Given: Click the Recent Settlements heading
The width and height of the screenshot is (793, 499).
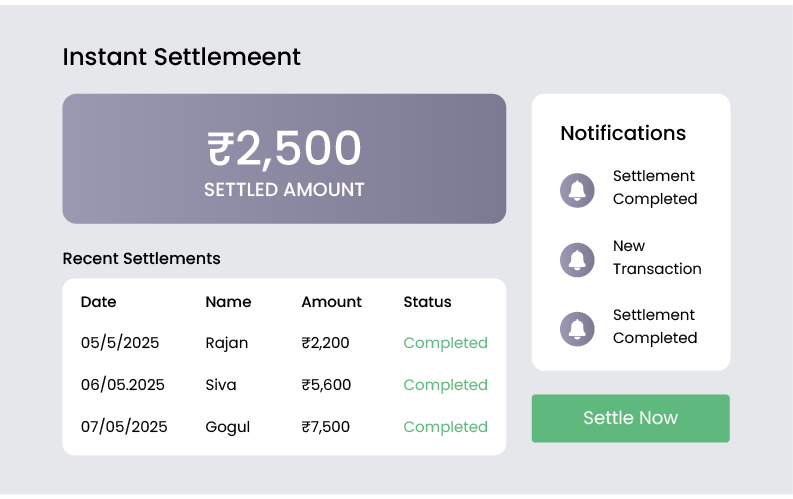Looking at the screenshot, I should pyautogui.click(x=141, y=258).
